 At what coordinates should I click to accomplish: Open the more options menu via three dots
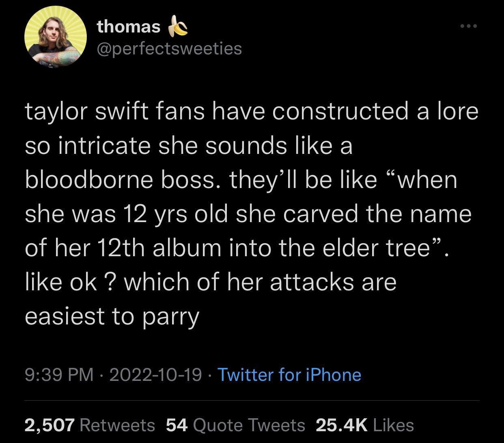tap(469, 25)
